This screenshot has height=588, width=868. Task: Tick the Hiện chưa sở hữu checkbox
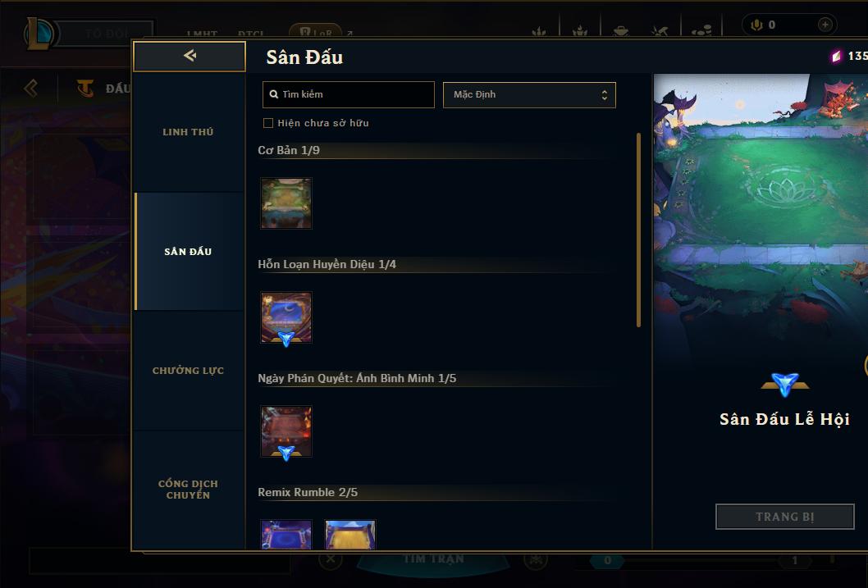268,123
